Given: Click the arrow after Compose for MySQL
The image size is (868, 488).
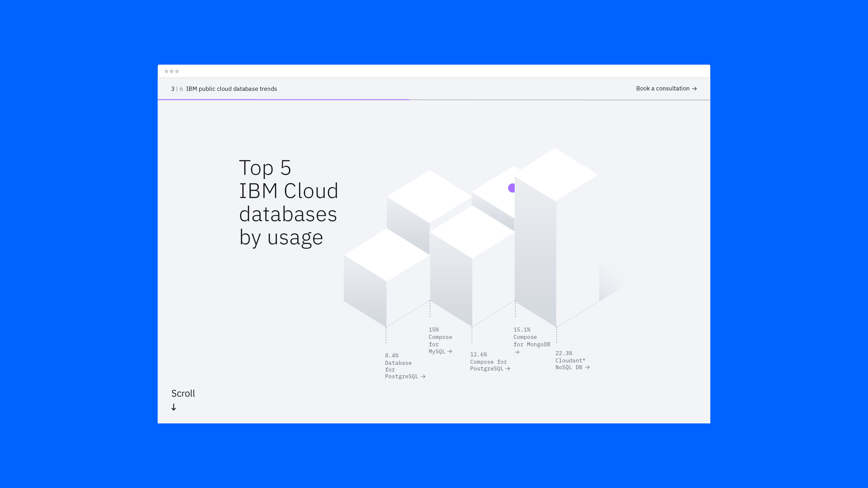Looking at the screenshot, I should (x=450, y=352).
